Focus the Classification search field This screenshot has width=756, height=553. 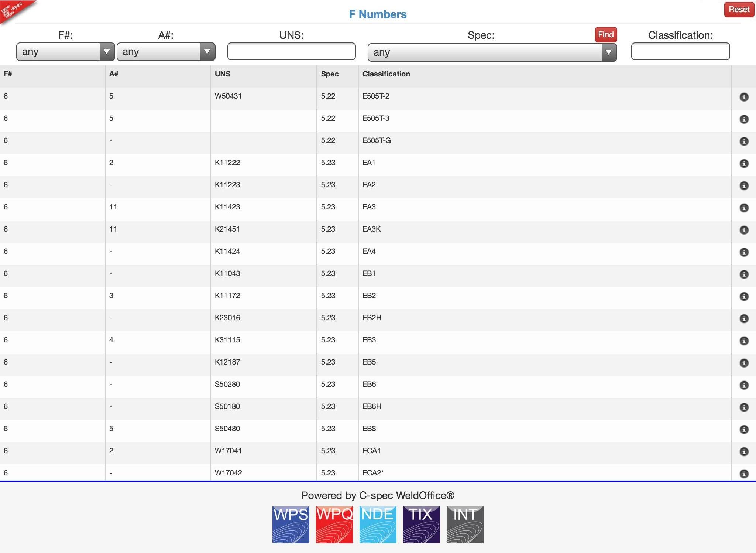point(680,51)
